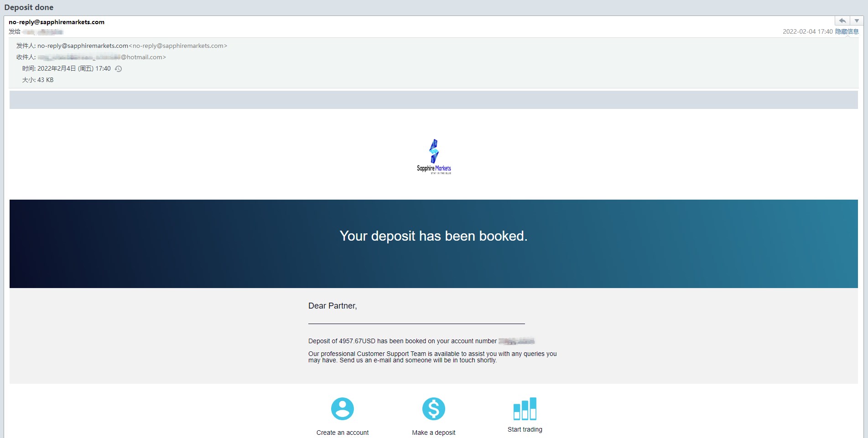Click sender name no-reply@sapphiremarkets.com in bold header
The height and width of the screenshot is (438, 868).
(x=57, y=22)
